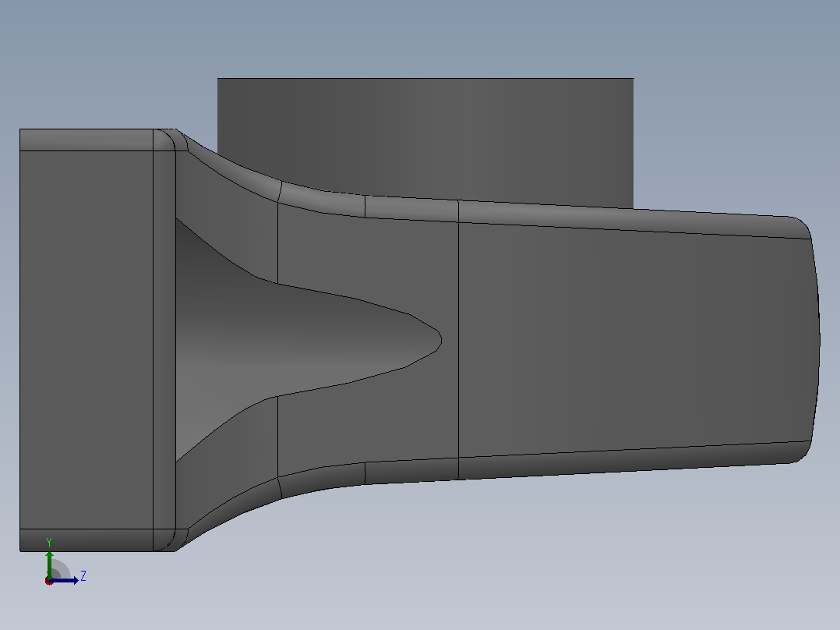Viewport: 840px width, 630px height.
Task: Click the red origin ball of the triad
Action: point(49,581)
